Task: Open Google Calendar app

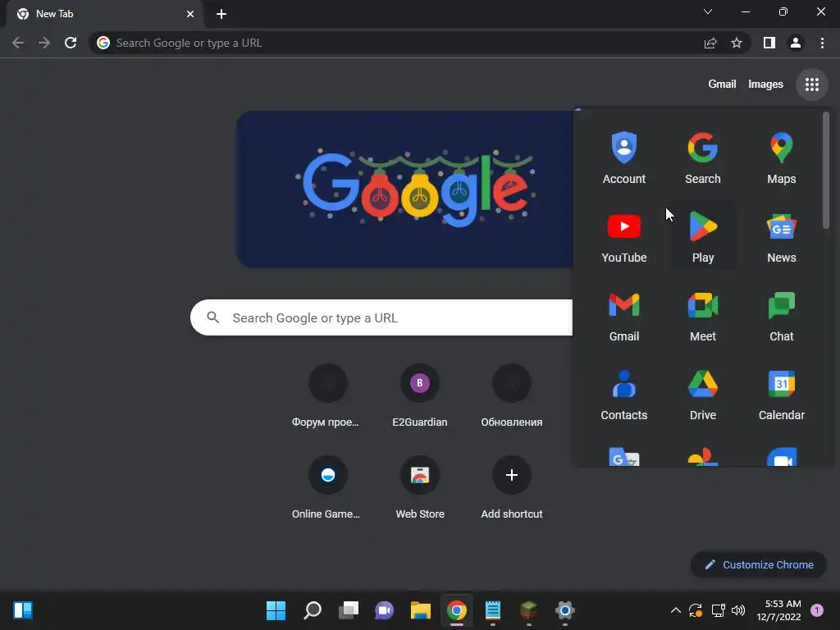Action: 781,395
